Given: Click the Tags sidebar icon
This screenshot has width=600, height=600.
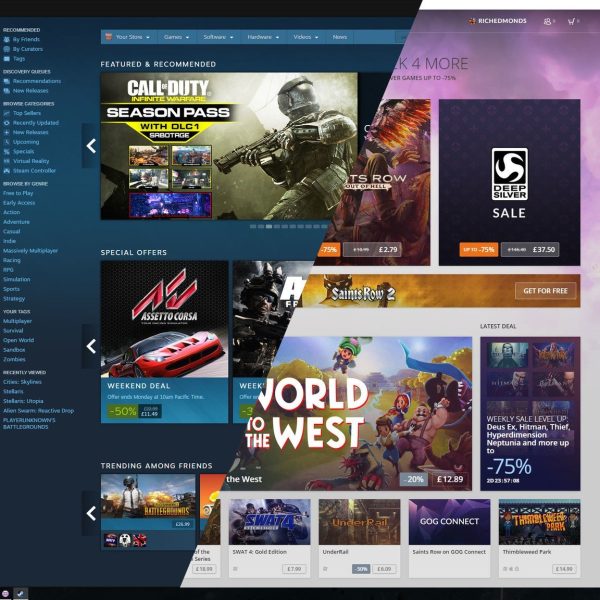Looking at the screenshot, I should coord(7,59).
